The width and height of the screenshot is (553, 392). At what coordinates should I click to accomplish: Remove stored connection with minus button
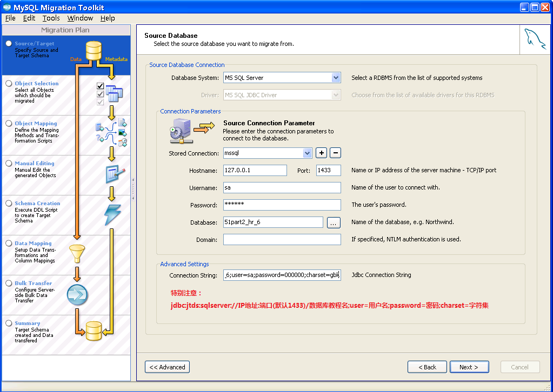(335, 153)
